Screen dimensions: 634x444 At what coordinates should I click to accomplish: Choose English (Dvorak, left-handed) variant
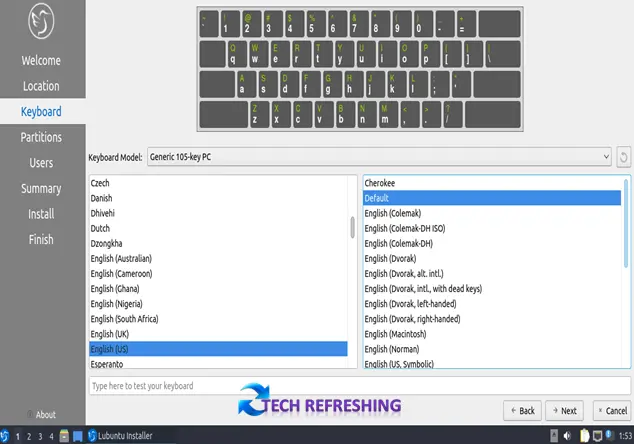click(492, 304)
